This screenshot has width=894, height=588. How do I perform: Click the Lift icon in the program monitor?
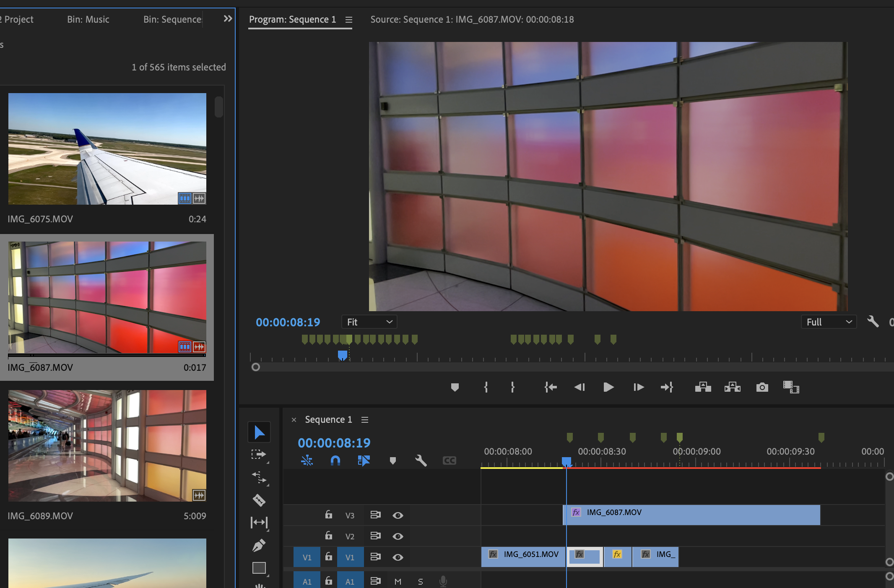pos(702,387)
